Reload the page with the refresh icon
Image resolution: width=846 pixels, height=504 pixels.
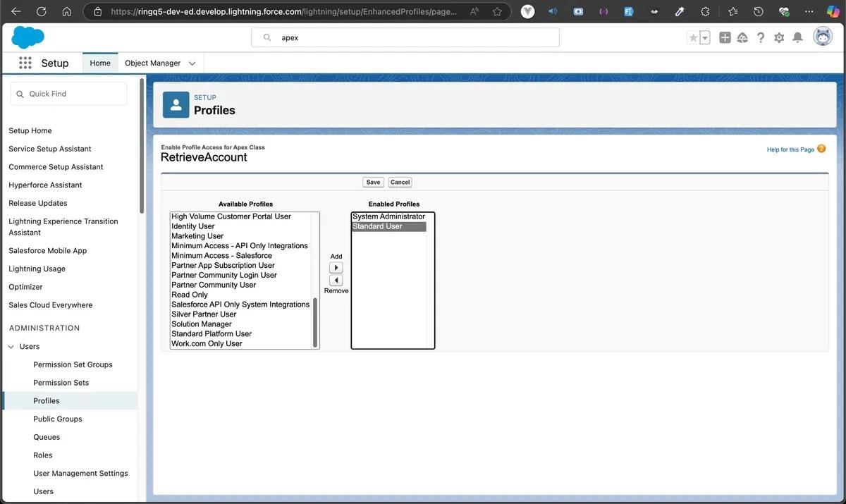pyautogui.click(x=41, y=11)
